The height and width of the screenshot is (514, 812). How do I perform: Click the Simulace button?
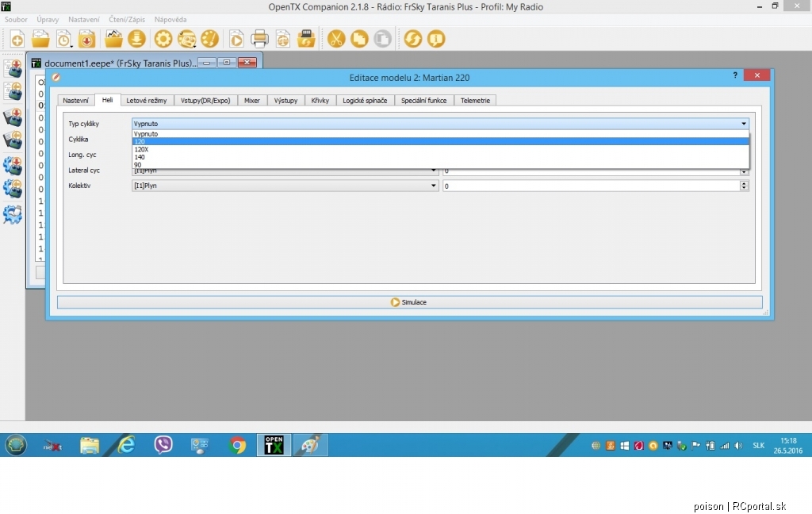410,302
